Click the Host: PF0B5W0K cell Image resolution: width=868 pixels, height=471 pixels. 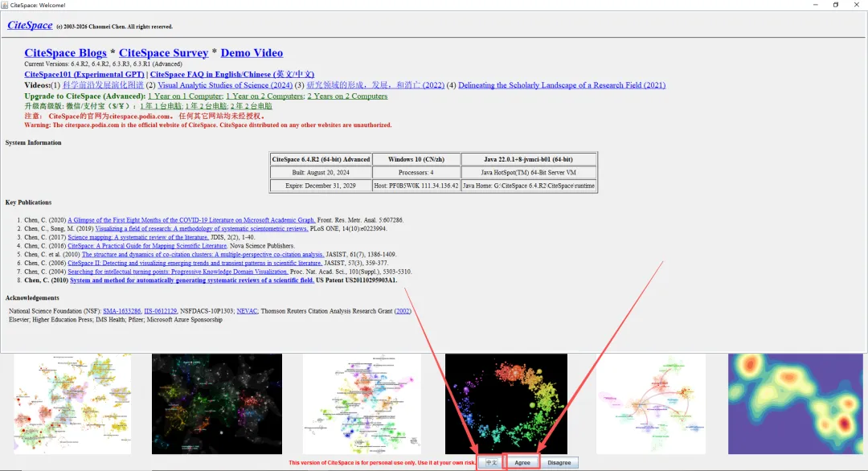tap(416, 186)
